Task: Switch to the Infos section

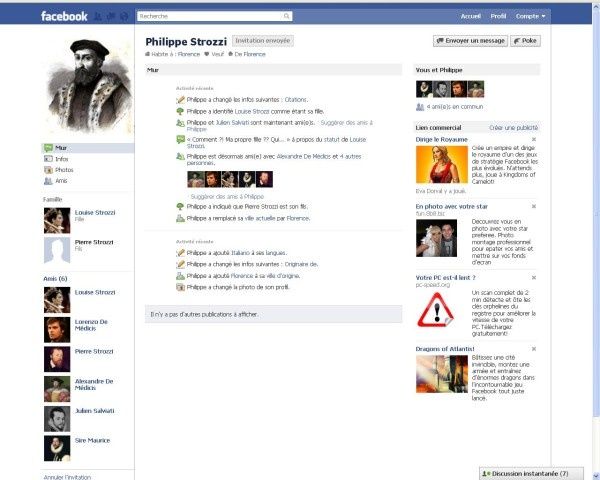Action: pyautogui.click(x=62, y=159)
